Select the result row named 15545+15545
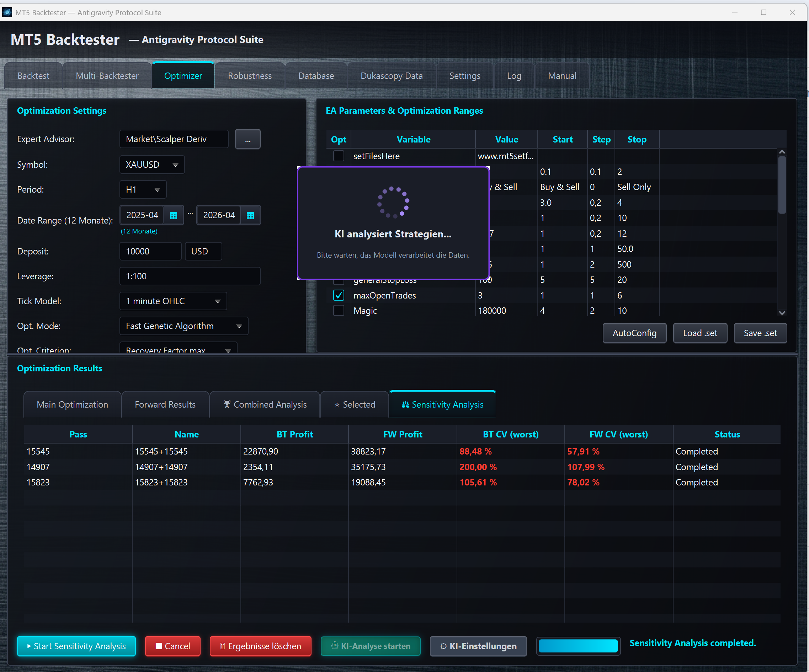Screen dimensions: 809x672 [x=402, y=451]
